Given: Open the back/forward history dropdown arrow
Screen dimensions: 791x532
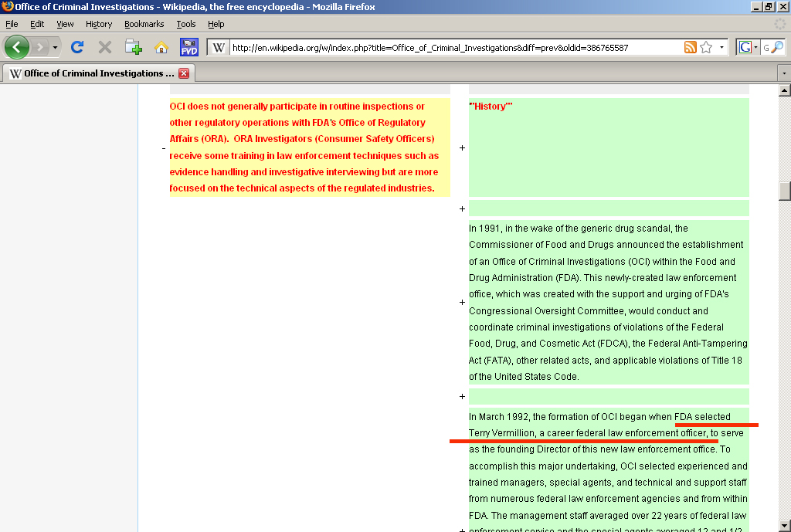Looking at the screenshot, I should pyautogui.click(x=55, y=47).
